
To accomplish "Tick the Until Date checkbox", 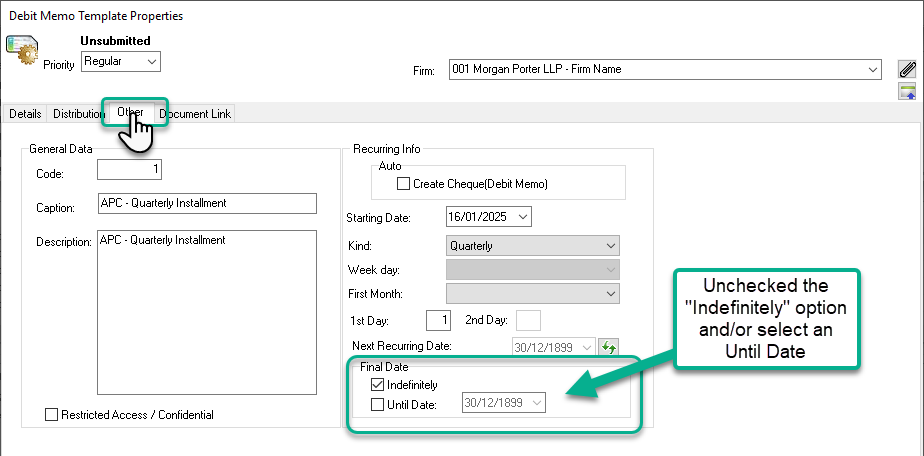I will (378, 404).
